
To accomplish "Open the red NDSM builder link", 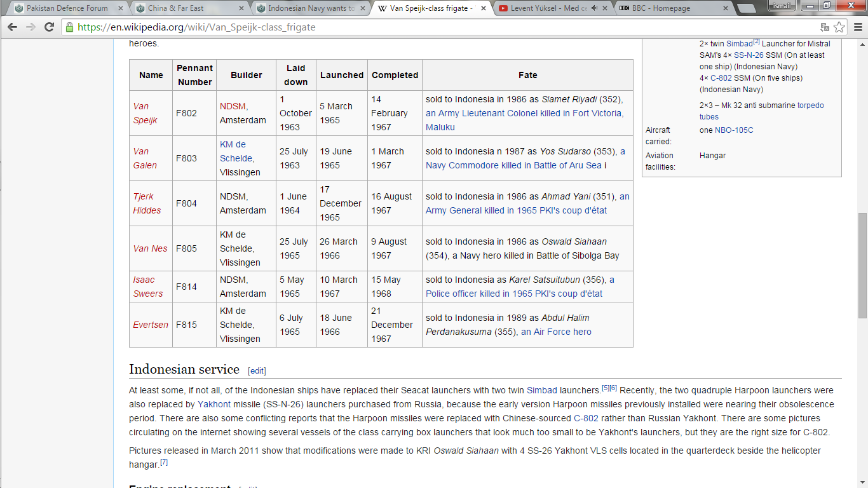I will tap(233, 106).
